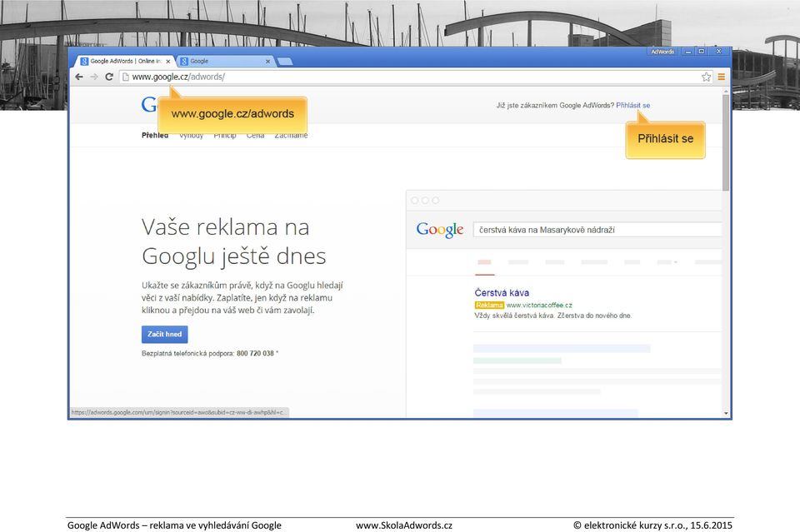Click the status bar URL preview
800x532 pixels.
[178, 412]
